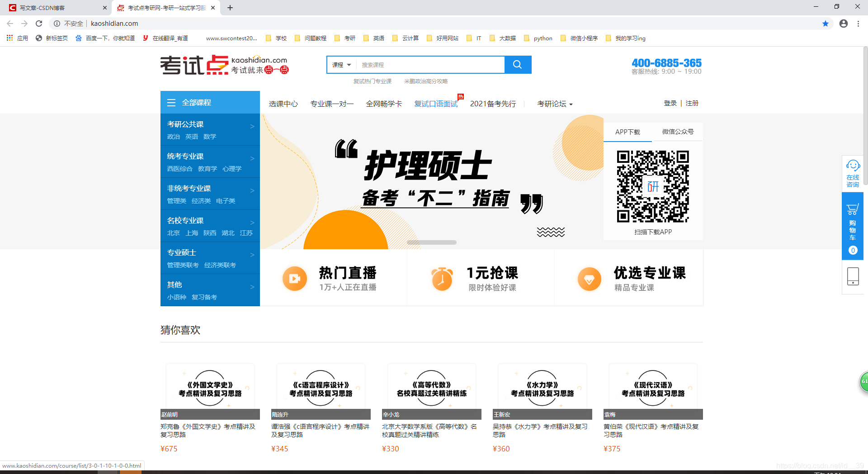Expand the 考研论坛 dropdown menu

(555, 104)
